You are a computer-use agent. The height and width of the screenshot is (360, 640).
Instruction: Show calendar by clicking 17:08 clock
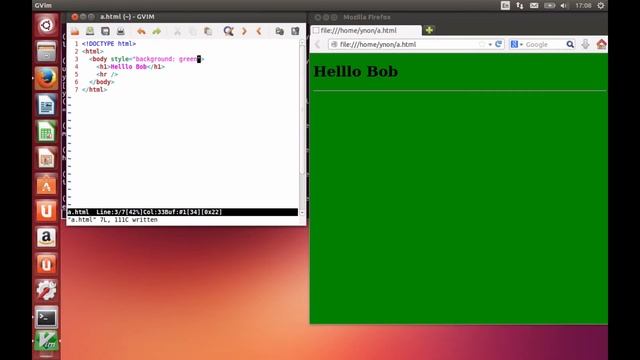[583, 5]
